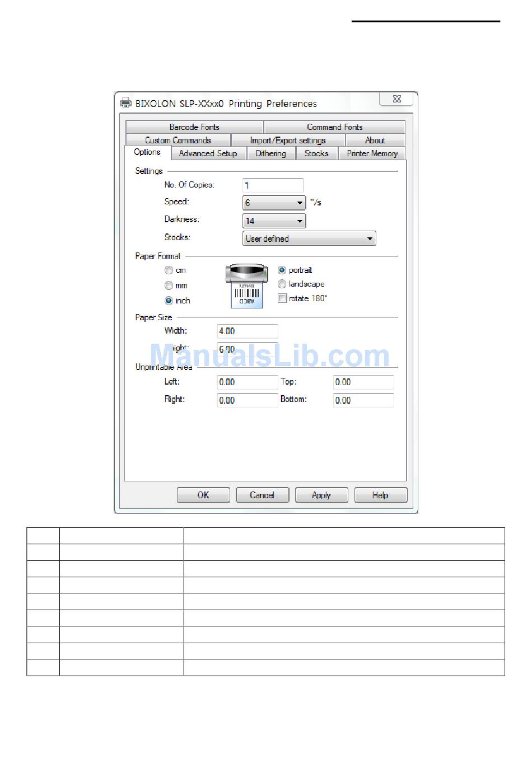Go to the Printer Memory tab
This screenshot has height=772, width=532.
pos(372,153)
